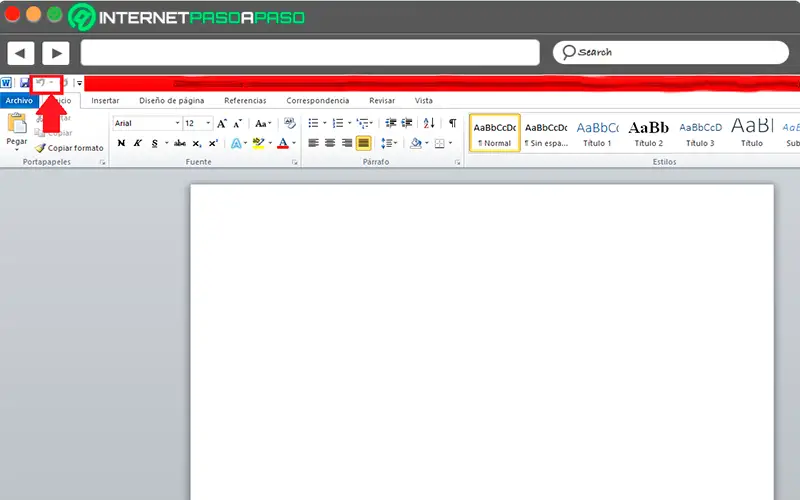Image resolution: width=800 pixels, height=500 pixels.
Task: Click the increase indent icon
Action: pyautogui.click(x=407, y=123)
